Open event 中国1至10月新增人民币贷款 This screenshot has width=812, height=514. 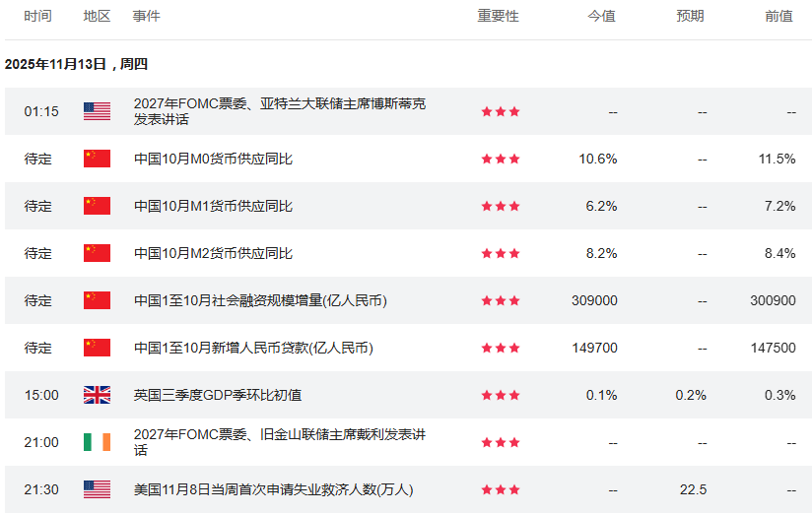[253, 348]
